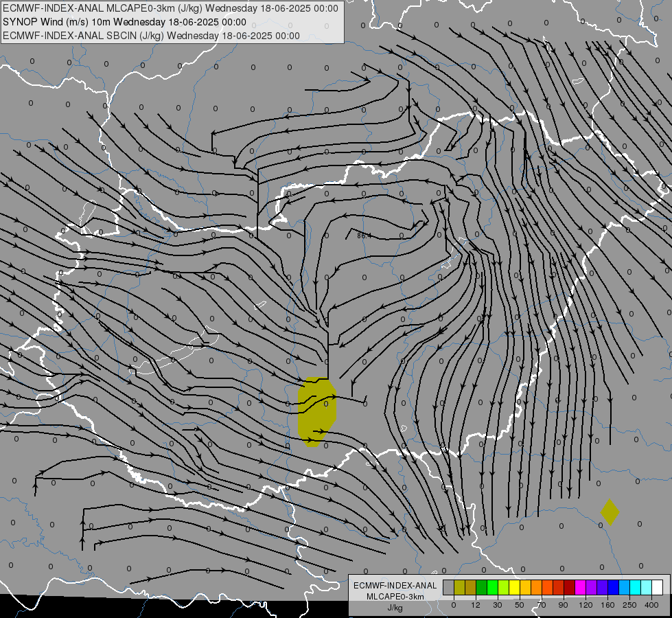This screenshot has height=618, width=672.
Task: Click the SYNOP Wind 10m title line
Action: (x=124, y=22)
